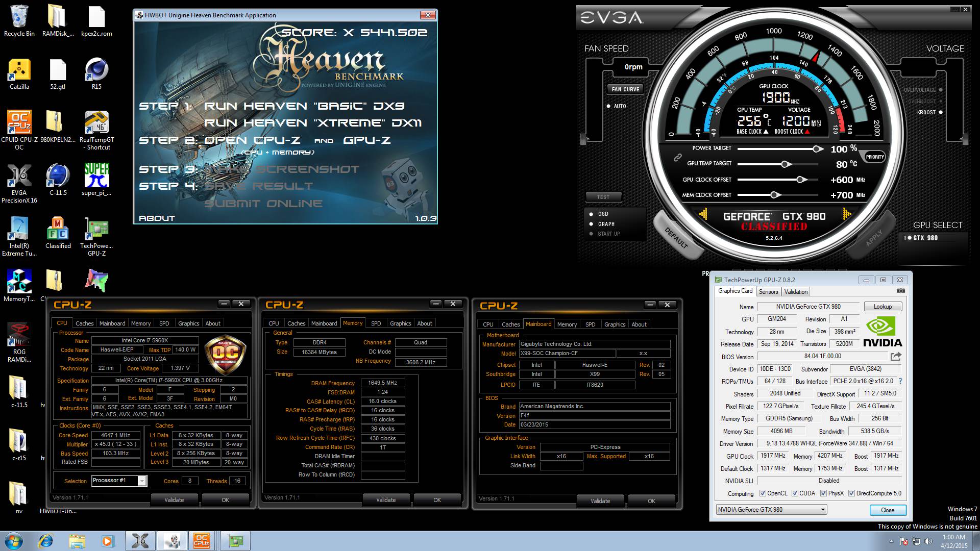
Task: Open the Catzilla desktop shortcut
Action: pos(19,74)
